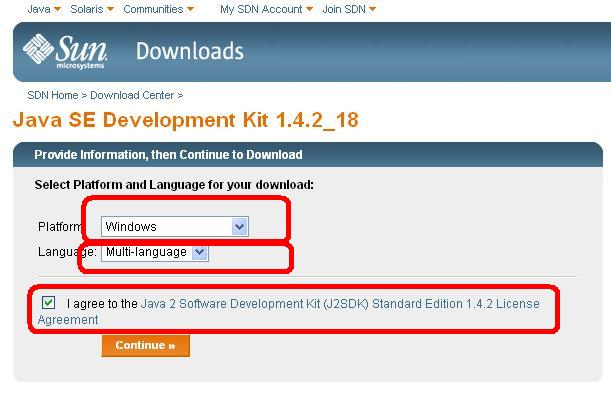
Task: Open the J2SDK 1.4.2 License Agreement link
Action: click(289, 312)
